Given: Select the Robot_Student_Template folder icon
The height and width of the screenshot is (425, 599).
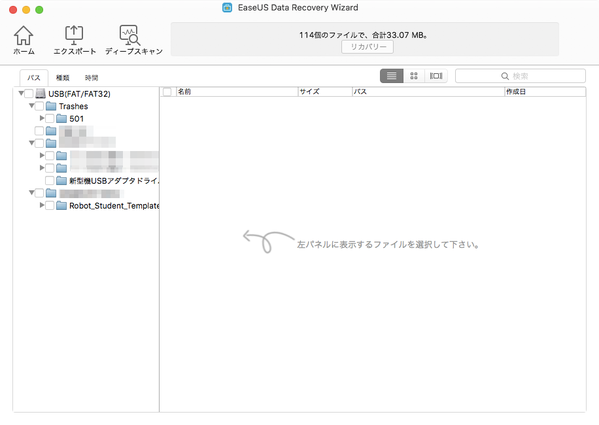Looking at the screenshot, I should pyautogui.click(x=61, y=205).
